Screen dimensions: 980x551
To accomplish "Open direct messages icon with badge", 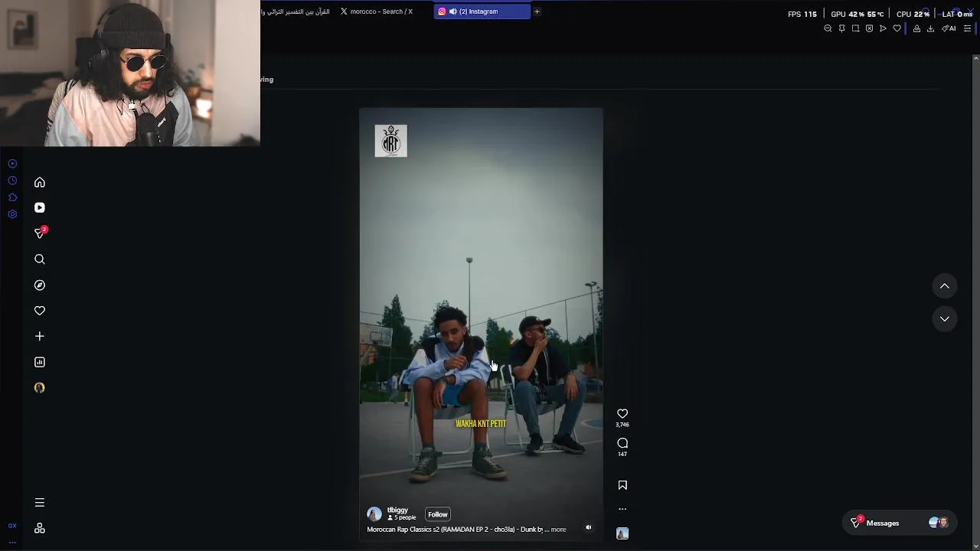I will (40, 233).
